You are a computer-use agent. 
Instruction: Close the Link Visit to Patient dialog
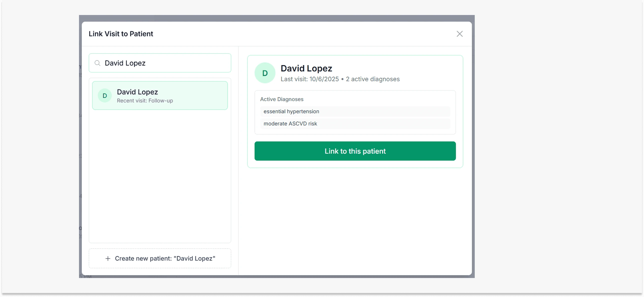[459, 34]
